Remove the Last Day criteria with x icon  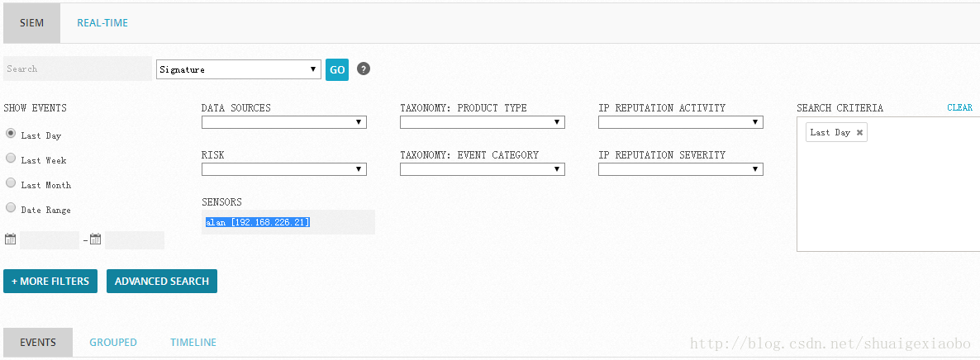click(859, 132)
